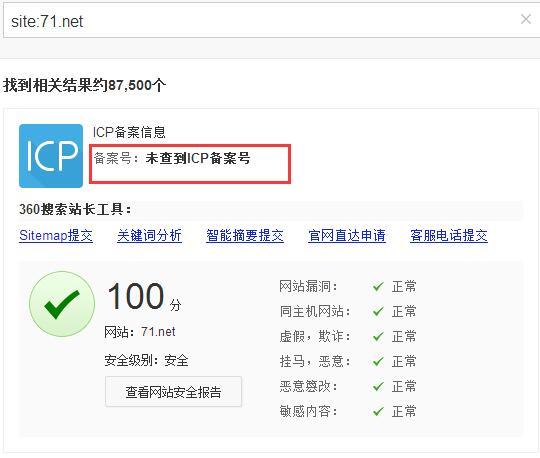This screenshot has height=458, width=540.
Task: Click the green check beside 虚假，欺诈
Action: tap(378, 336)
